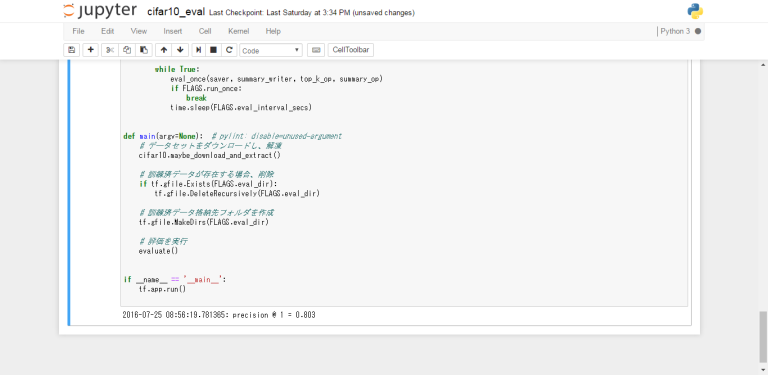Open the Cell menu
This screenshot has height=375, width=768.
click(205, 31)
